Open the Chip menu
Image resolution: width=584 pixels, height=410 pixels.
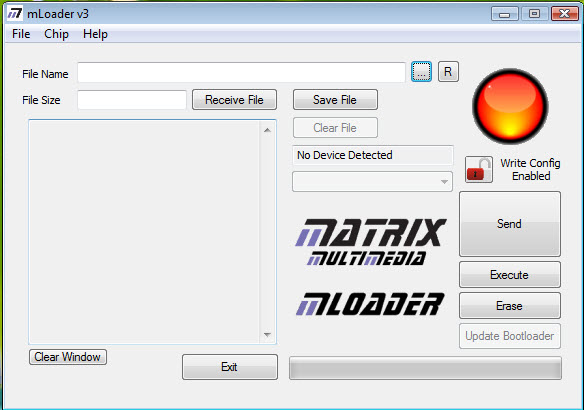tap(56, 34)
